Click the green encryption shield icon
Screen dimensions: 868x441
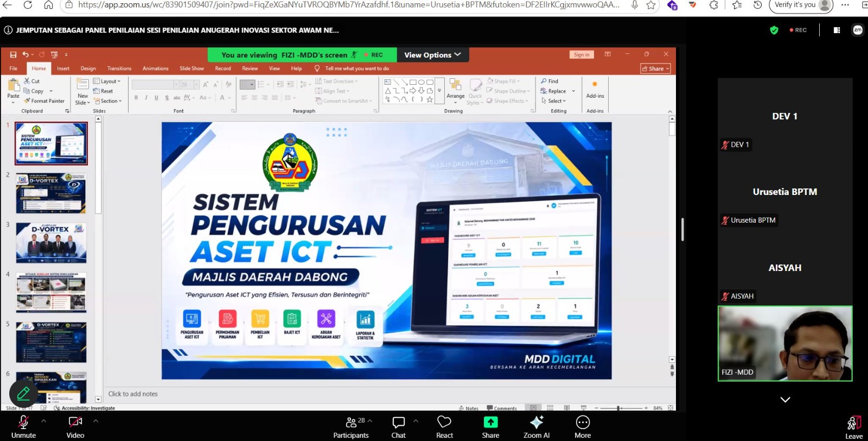coord(774,30)
